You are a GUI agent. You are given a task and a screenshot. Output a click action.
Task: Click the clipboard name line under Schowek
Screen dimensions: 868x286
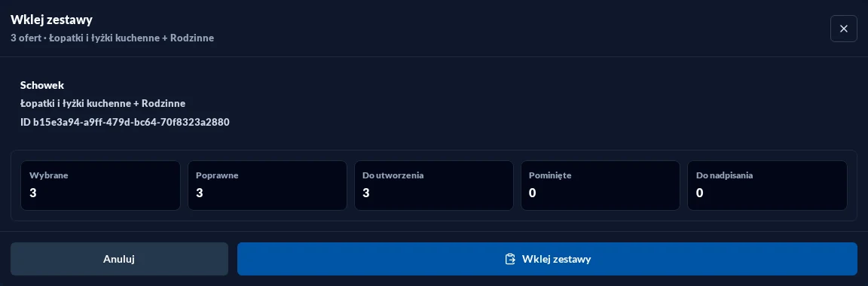click(103, 103)
